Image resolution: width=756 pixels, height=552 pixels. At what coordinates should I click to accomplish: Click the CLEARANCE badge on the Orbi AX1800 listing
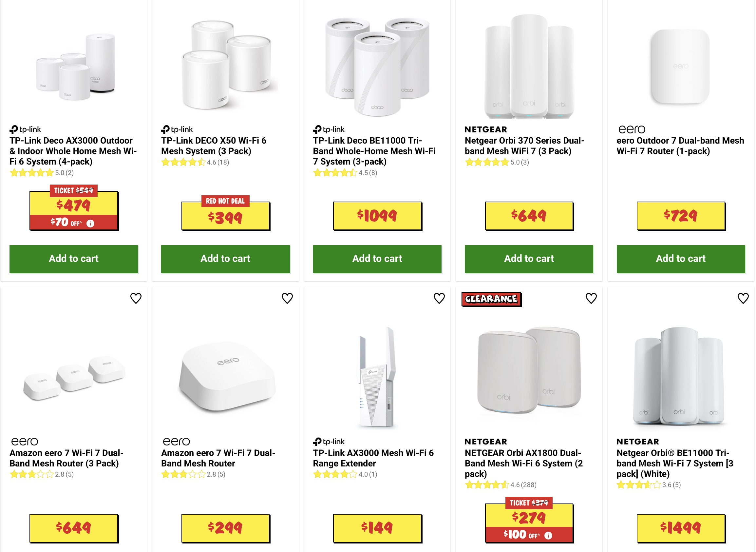click(x=491, y=299)
